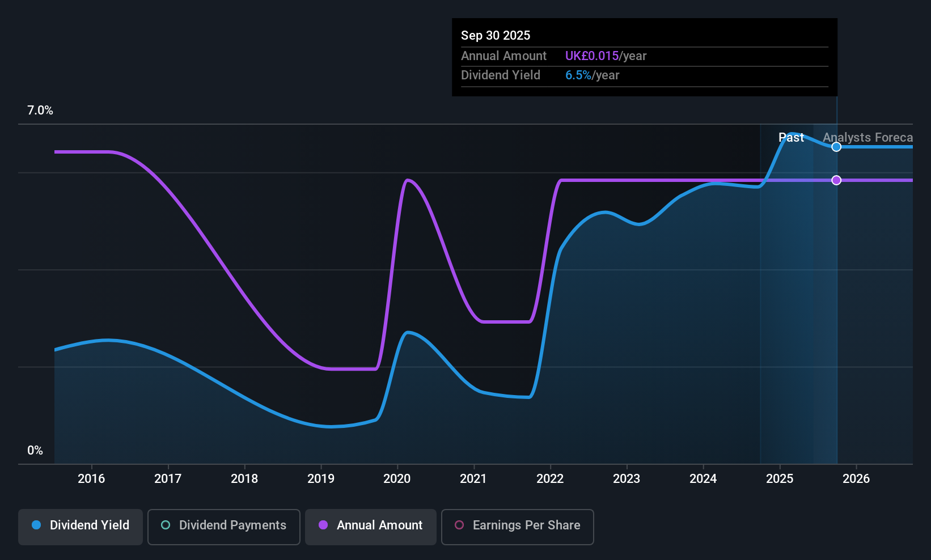Click the 7.0% y-axis label
The image size is (931, 560).
pyautogui.click(x=40, y=111)
